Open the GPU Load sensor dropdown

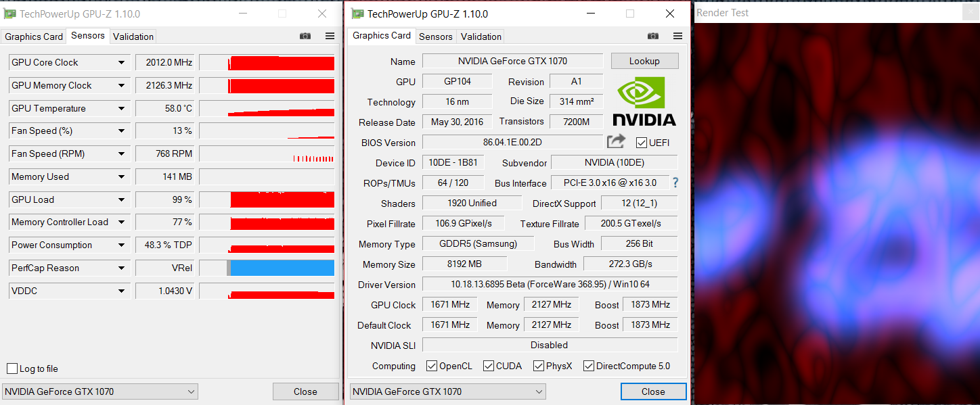point(122,199)
